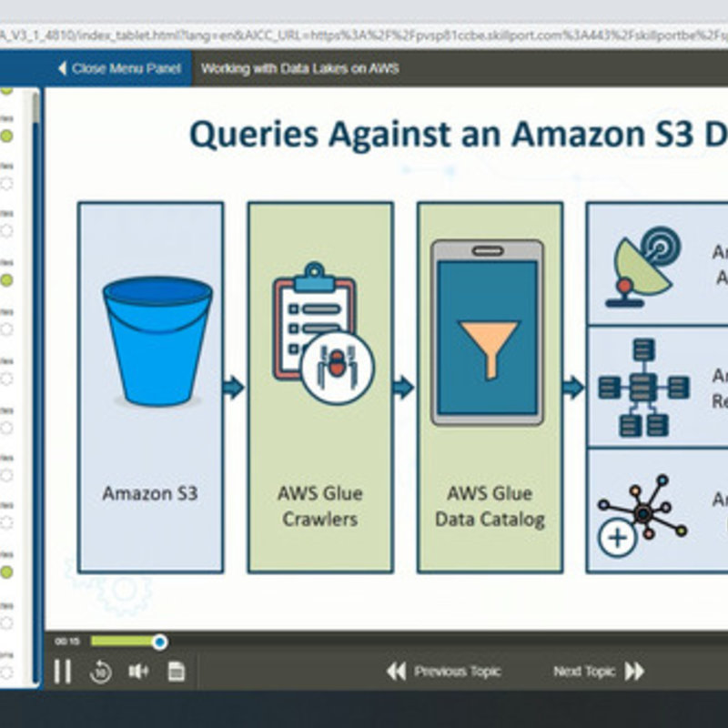Click the 'Amazon S3' label
728x728 pixels.
150,493
